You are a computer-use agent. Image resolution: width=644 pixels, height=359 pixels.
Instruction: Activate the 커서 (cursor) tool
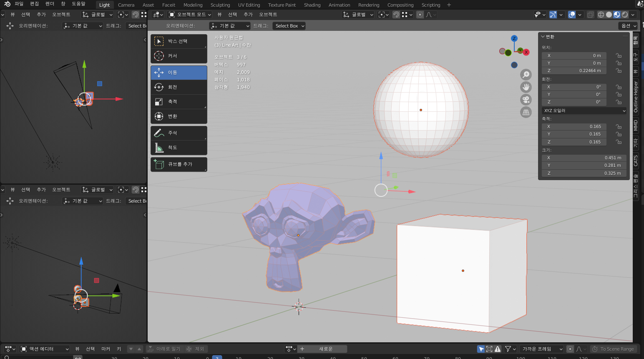click(x=179, y=56)
